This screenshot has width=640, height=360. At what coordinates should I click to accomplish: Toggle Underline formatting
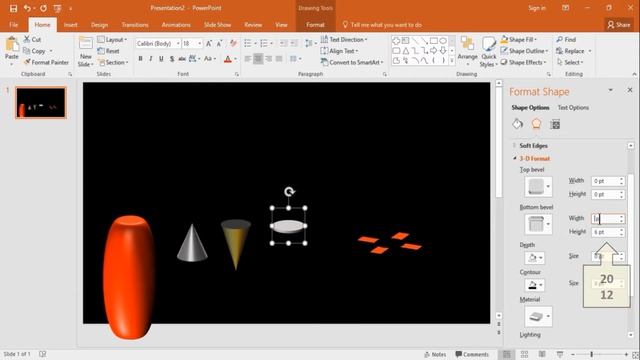tap(161, 59)
